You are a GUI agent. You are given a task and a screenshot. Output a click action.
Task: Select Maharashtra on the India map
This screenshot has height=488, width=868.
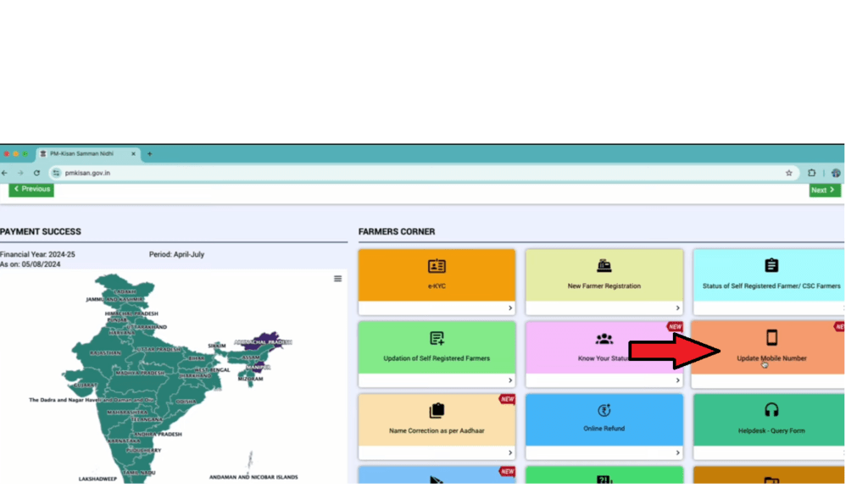tap(127, 413)
